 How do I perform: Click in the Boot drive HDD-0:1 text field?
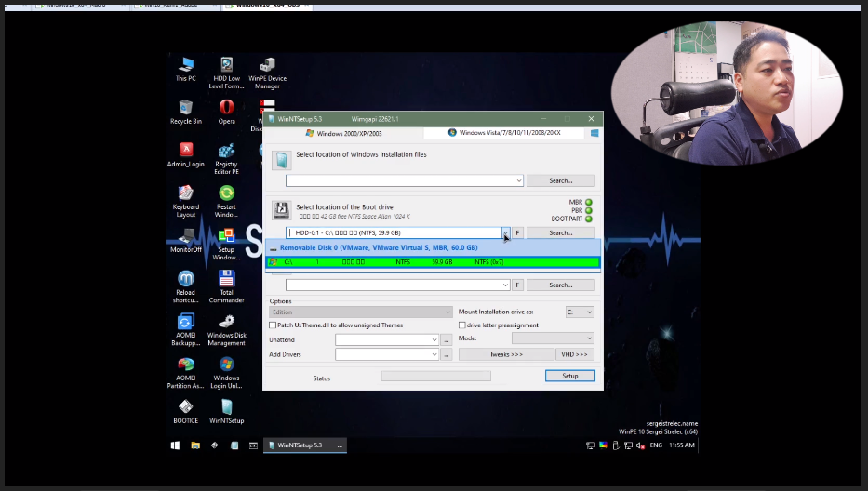394,233
